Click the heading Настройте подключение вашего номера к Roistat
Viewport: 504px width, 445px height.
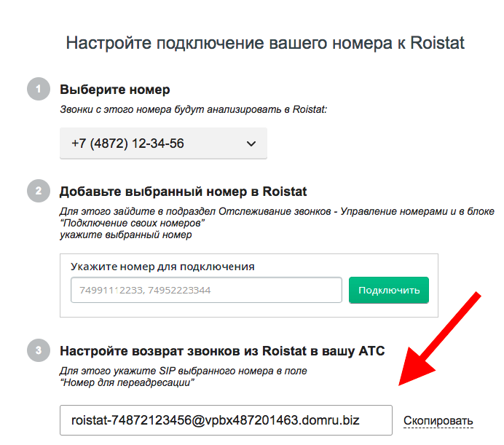tap(265, 43)
